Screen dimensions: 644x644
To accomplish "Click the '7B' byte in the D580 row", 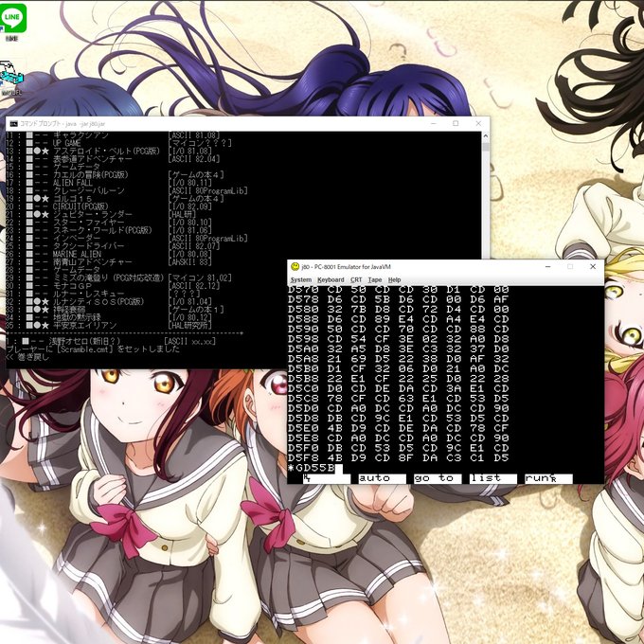I will 359,310.
